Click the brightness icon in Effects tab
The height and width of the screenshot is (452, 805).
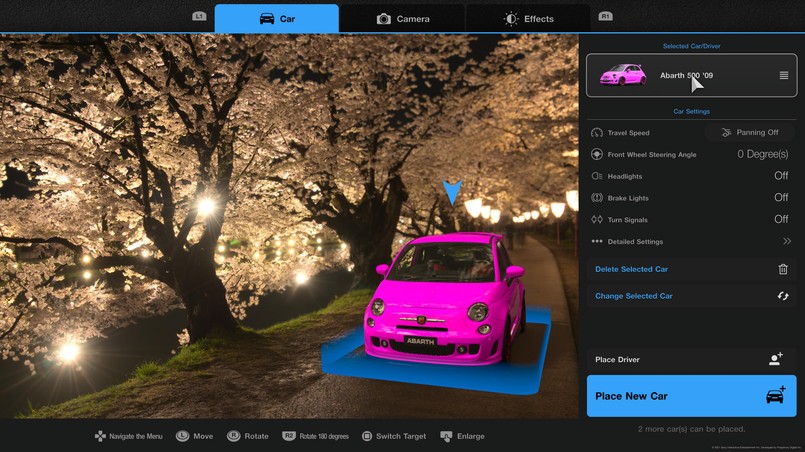511,19
